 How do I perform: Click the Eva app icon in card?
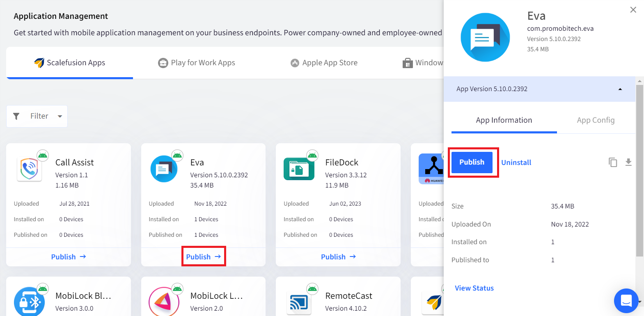pyautogui.click(x=164, y=169)
